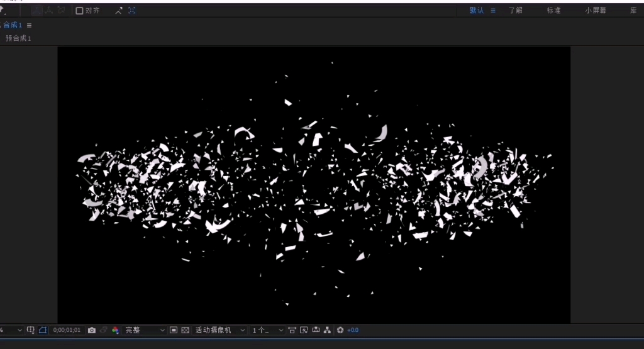The width and height of the screenshot is (644, 349).
Task: Open grid and guide options
Action: (30, 330)
